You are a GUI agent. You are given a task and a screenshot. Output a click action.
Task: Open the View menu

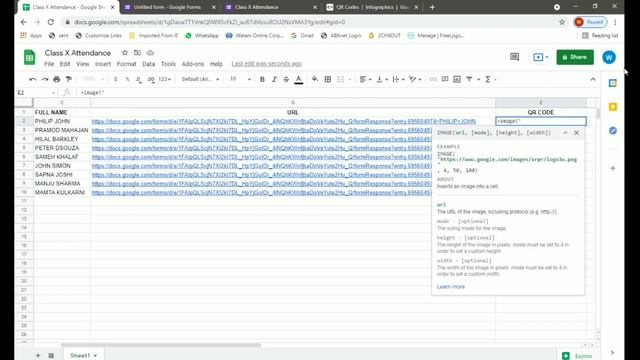82,64
